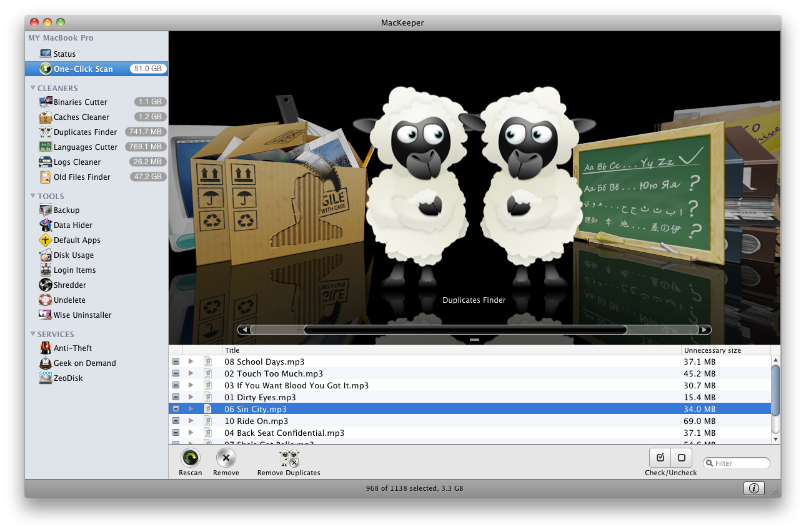Expand 02 Touch Too Much.mp3 entry
This screenshot has height=532, width=806.
[x=191, y=373]
